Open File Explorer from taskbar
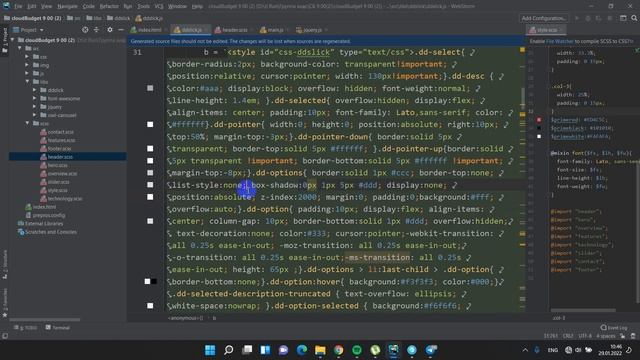The width and height of the screenshot is (640, 360). (320, 350)
